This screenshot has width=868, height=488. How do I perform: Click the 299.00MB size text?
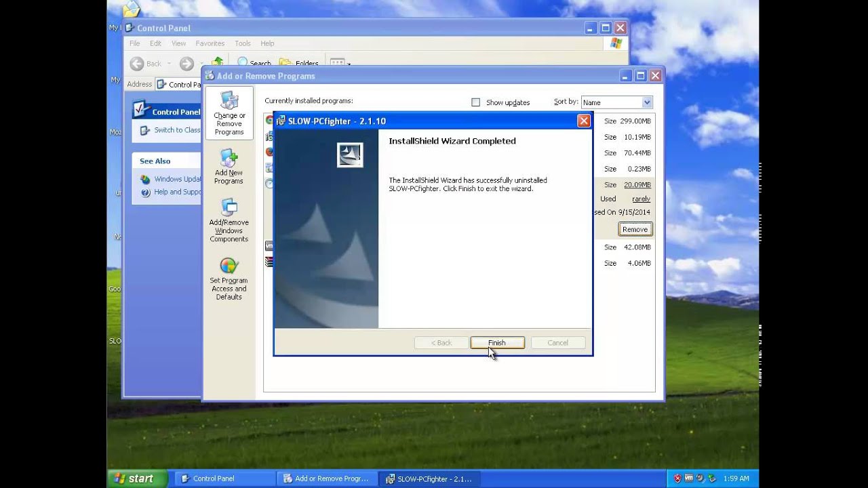point(635,121)
